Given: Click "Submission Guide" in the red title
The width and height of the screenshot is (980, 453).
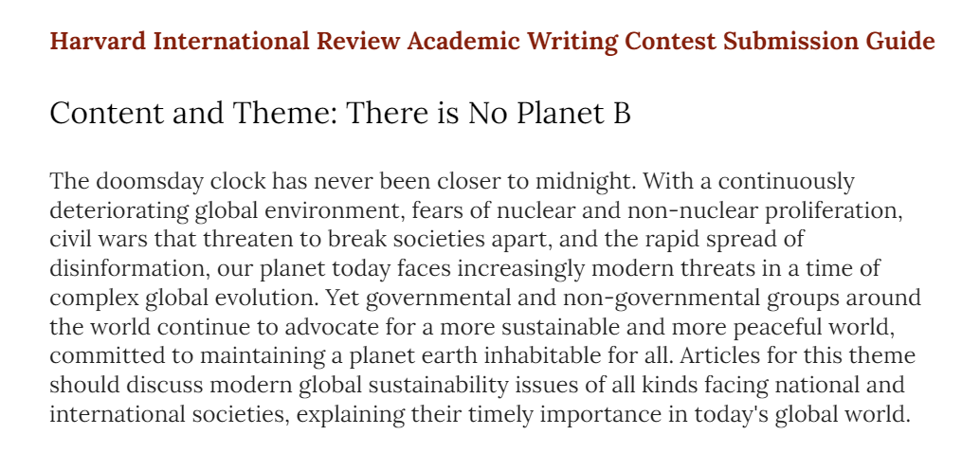Looking at the screenshot, I should (828, 42).
